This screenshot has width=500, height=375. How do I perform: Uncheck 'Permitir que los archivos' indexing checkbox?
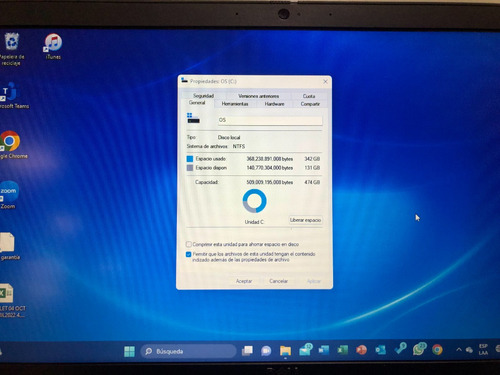click(x=189, y=254)
